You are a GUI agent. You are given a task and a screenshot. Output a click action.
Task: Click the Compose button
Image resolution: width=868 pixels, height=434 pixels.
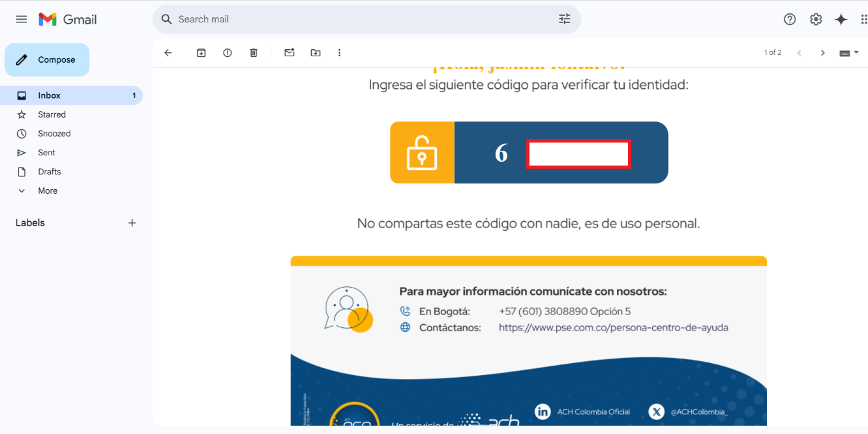click(47, 59)
